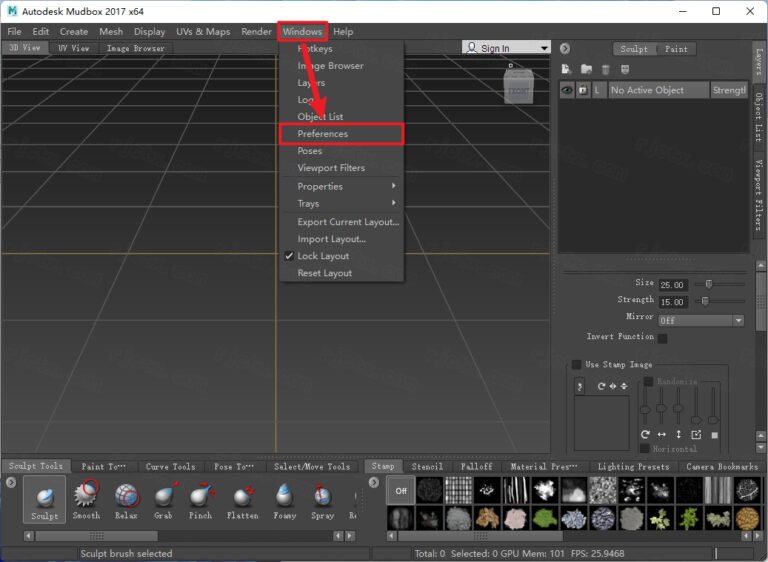Click Export Current Layout entry
The height and width of the screenshot is (562, 768).
coord(341,222)
